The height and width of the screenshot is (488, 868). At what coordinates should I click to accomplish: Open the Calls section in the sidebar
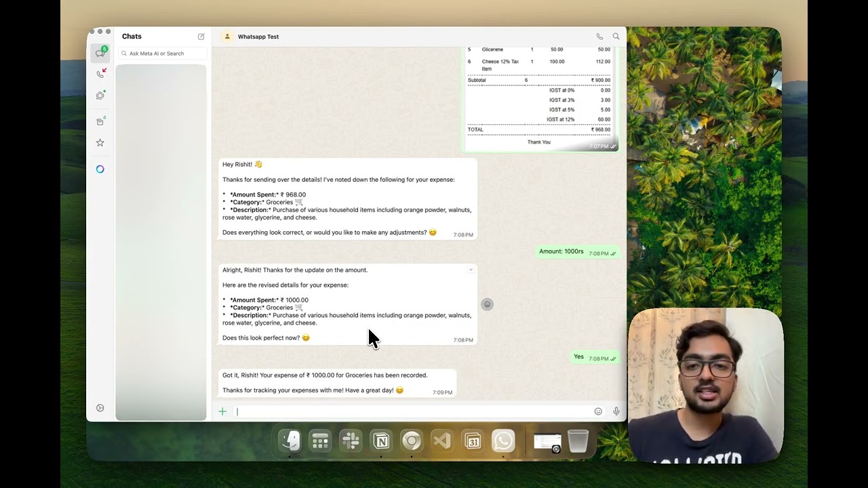click(100, 74)
